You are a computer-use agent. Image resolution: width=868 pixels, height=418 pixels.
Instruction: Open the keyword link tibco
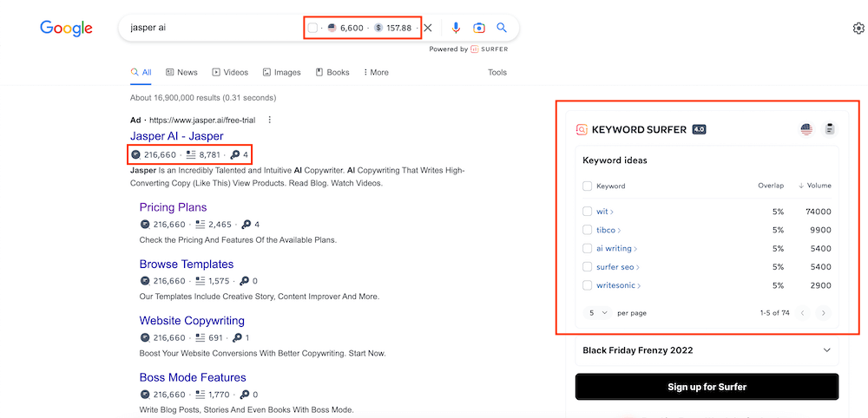pyautogui.click(x=606, y=230)
